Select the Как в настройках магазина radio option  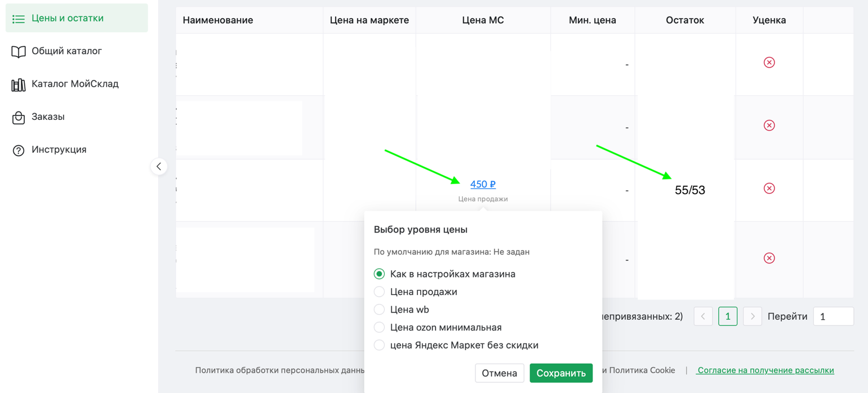(x=379, y=274)
